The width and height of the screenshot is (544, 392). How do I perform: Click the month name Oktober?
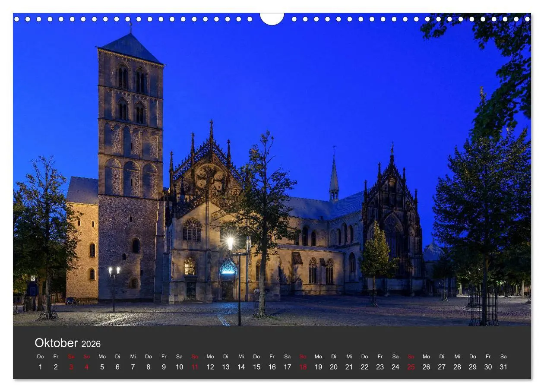click(56, 343)
